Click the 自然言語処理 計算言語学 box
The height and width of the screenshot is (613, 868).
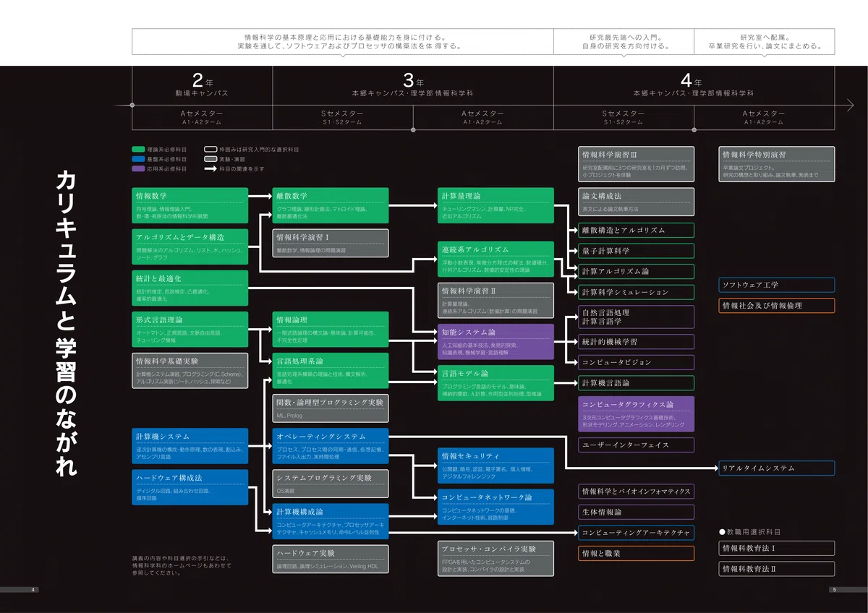click(637, 317)
